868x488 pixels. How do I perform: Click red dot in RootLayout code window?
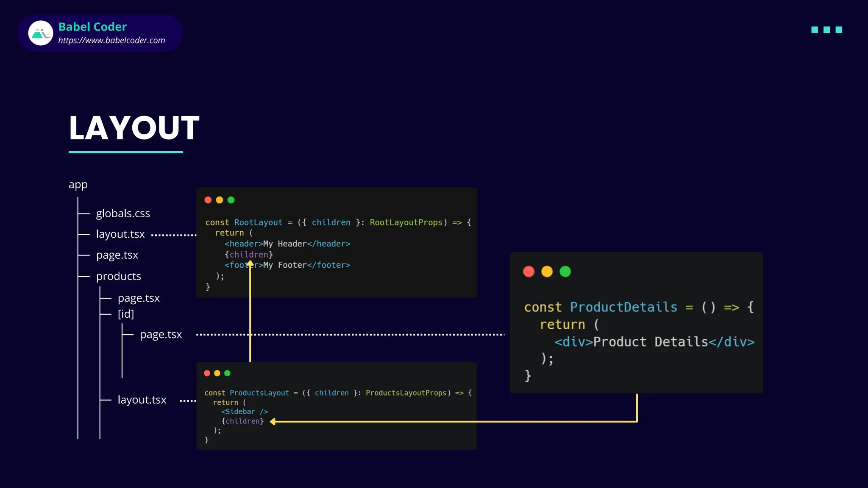[208, 200]
